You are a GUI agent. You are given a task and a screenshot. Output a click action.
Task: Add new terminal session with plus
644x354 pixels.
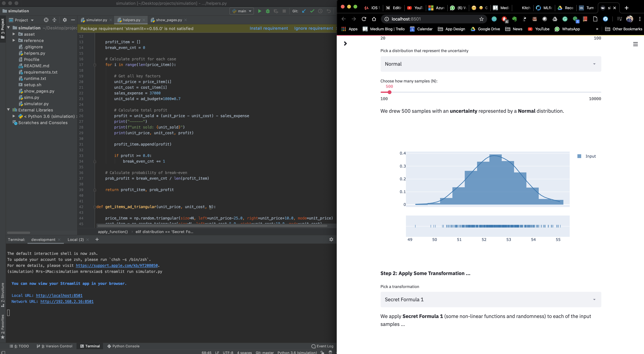[97, 239]
